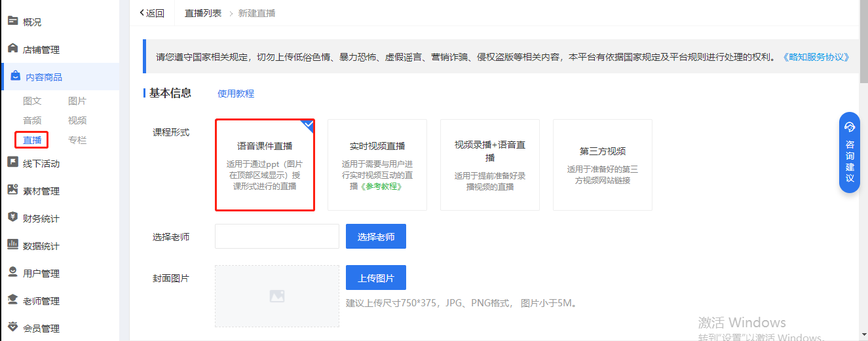This screenshot has height=341, width=868.
Task: Go to 图文 submenu
Action: (32, 101)
